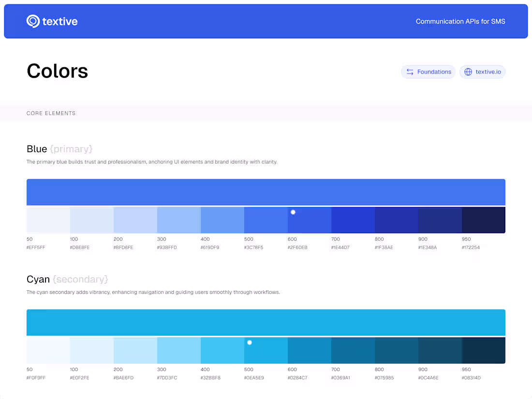The image size is (532, 399).
Task: Click the large cyan secondary color bar
Action: [x=266, y=322]
